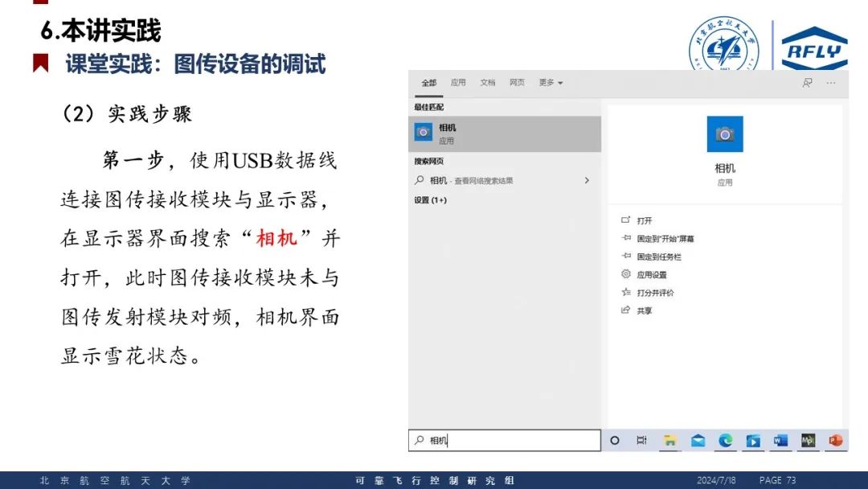Launch Microsoft Edge from the taskbar
Image resolution: width=868 pixels, height=489 pixels.
coord(725,441)
